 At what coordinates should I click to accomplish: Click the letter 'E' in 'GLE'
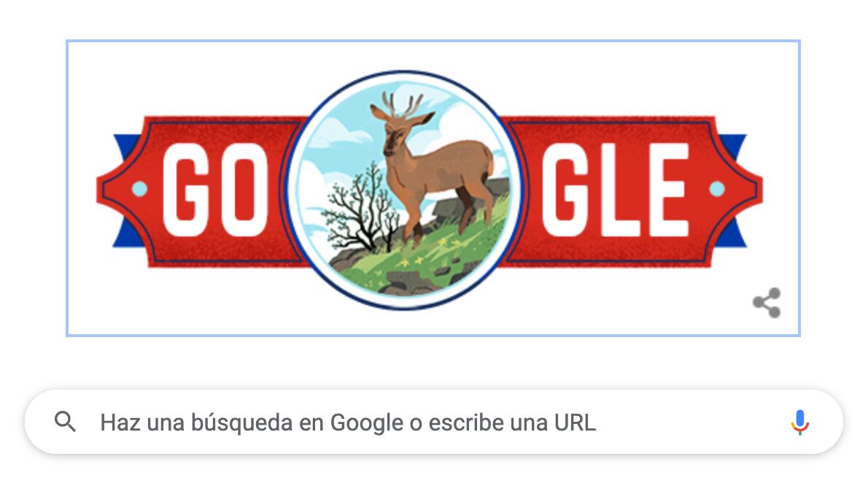tap(669, 190)
